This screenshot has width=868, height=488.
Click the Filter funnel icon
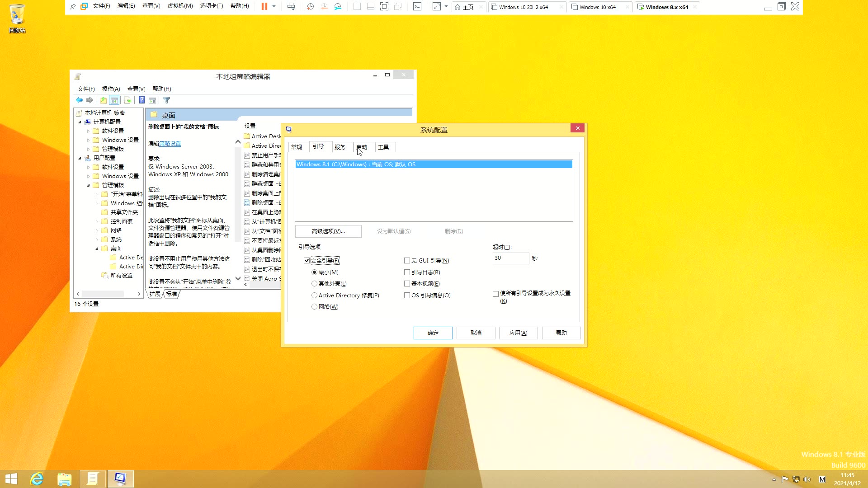(167, 100)
